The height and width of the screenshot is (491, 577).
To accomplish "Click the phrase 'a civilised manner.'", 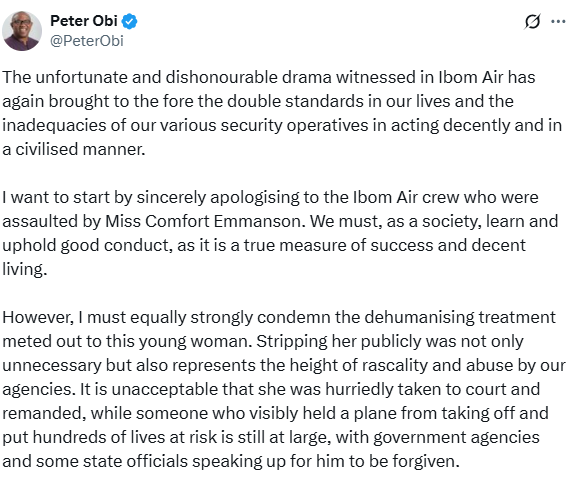I will (x=74, y=149).
